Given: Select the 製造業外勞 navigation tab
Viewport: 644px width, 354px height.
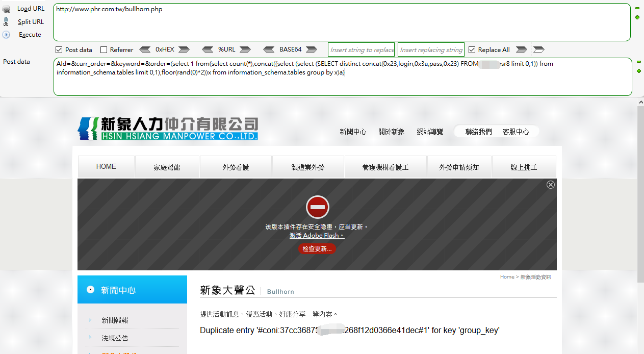Looking at the screenshot, I should (x=308, y=167).
